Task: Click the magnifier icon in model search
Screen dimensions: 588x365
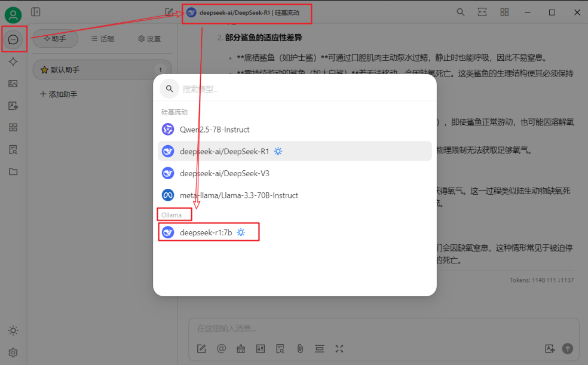Action: 170,89
